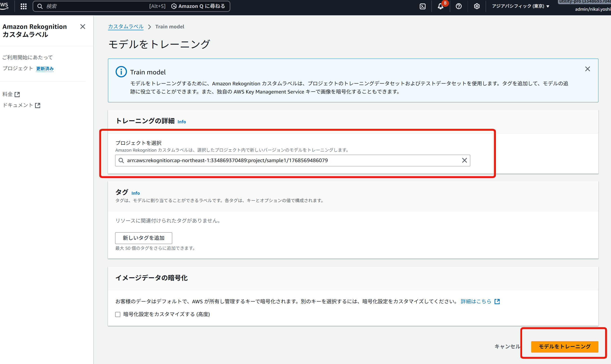Enable the customize encryption settings checkbox

118,314
